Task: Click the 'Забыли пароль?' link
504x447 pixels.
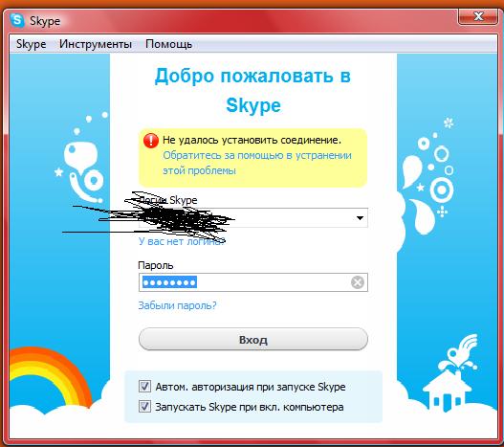Action: coord(178,305)
